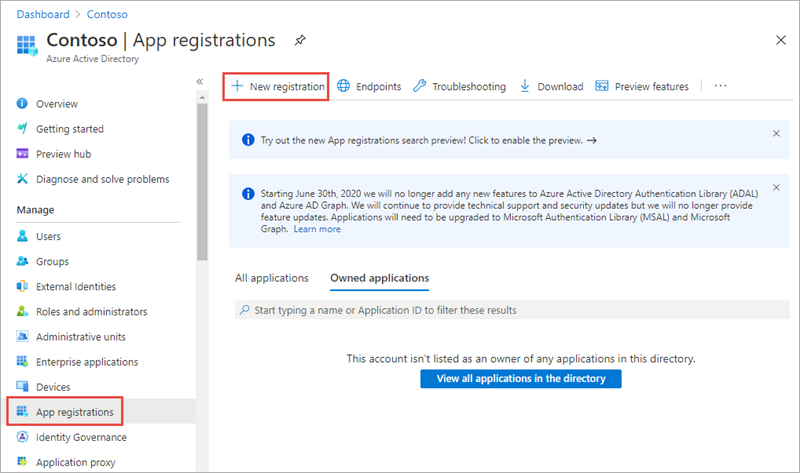Select the Owned applications tab

pyautogui.click(x=379, y=278)
